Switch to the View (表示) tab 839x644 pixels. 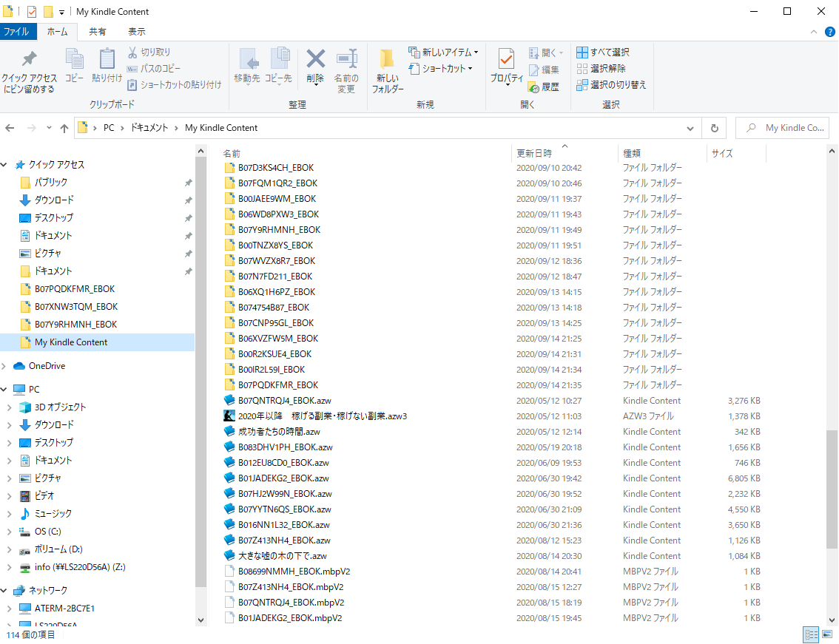[x=136, y=32]
